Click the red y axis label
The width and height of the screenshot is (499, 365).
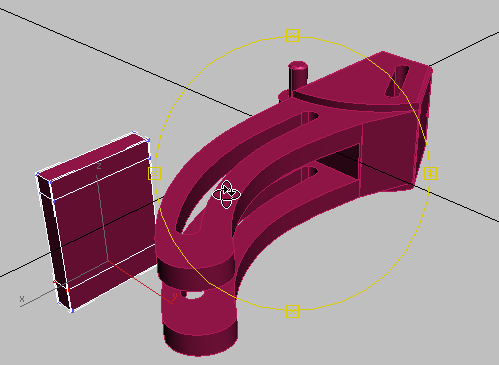(x=174, y=296)
